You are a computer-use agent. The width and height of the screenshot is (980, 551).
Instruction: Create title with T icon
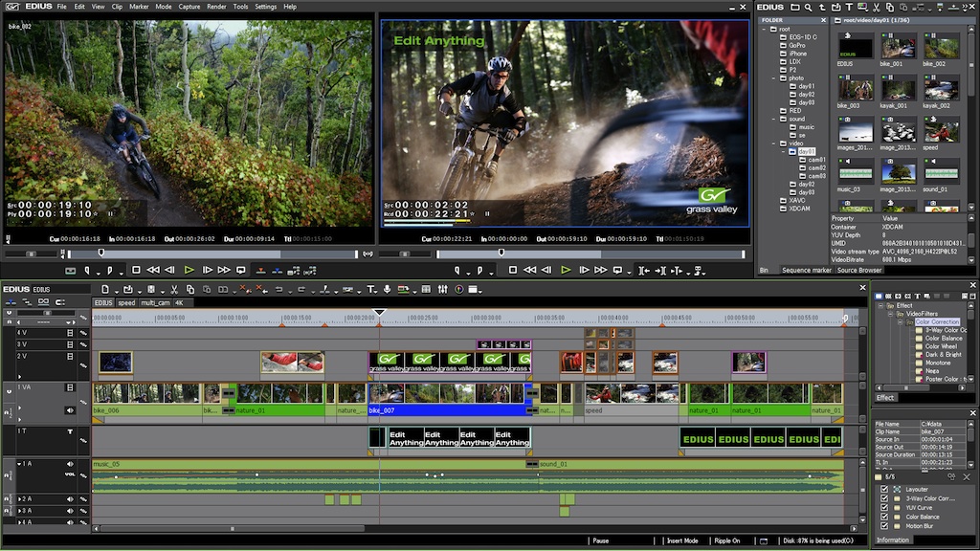pos(370,289)
